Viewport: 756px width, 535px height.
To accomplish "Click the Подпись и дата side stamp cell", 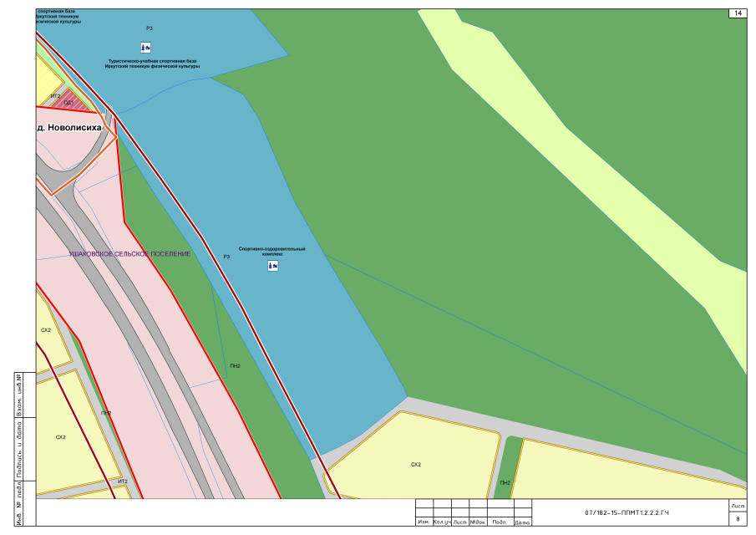I will coord(19,449).
